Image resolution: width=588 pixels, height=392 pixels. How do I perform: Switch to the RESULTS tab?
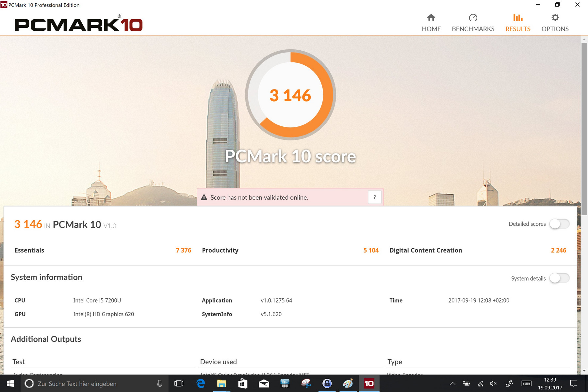point(518,23)
